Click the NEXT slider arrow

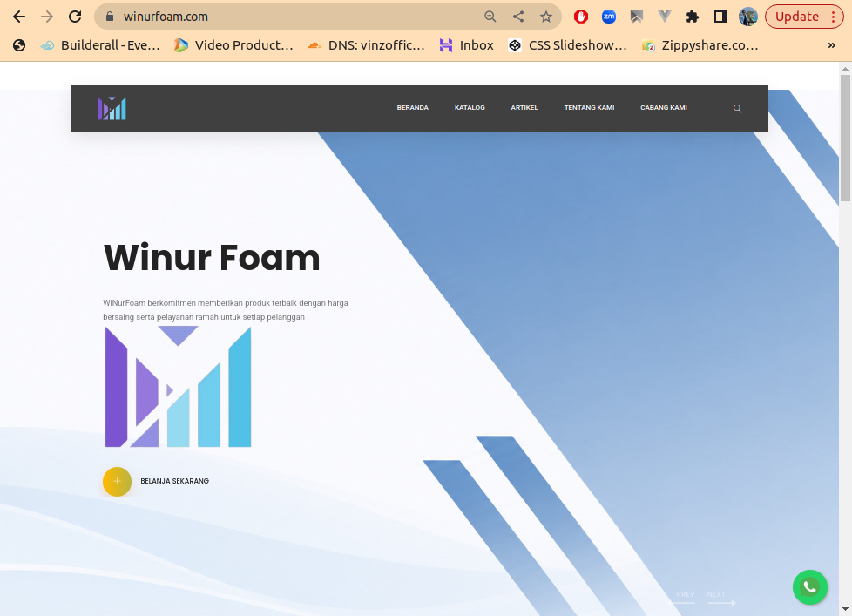[720, 598]
